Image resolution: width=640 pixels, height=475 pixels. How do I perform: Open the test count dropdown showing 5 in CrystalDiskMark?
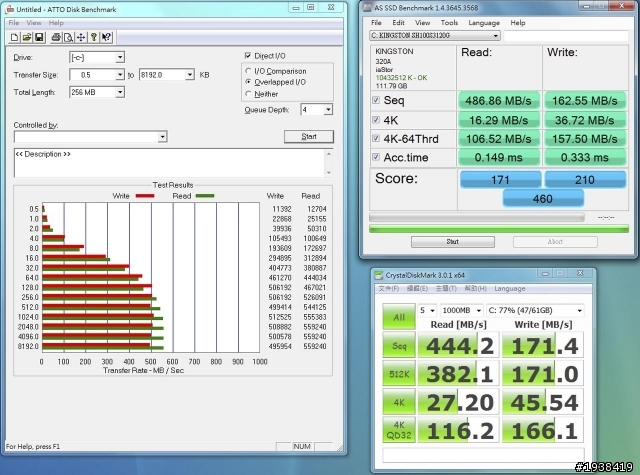pos(427,311)
